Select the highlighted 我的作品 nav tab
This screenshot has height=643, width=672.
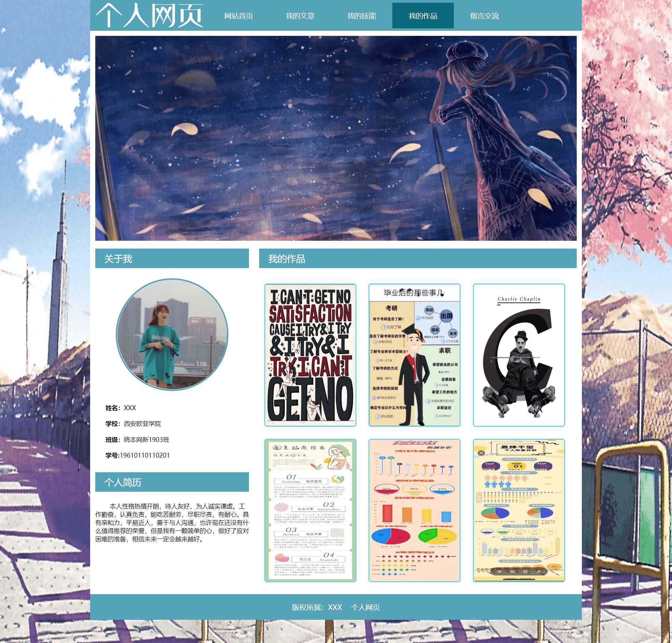pos(422,16)
